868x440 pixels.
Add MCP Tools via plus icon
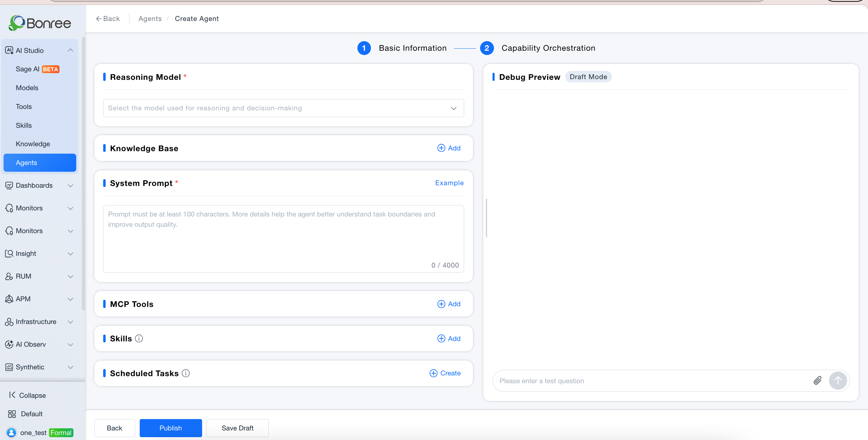tap(441, 304)
